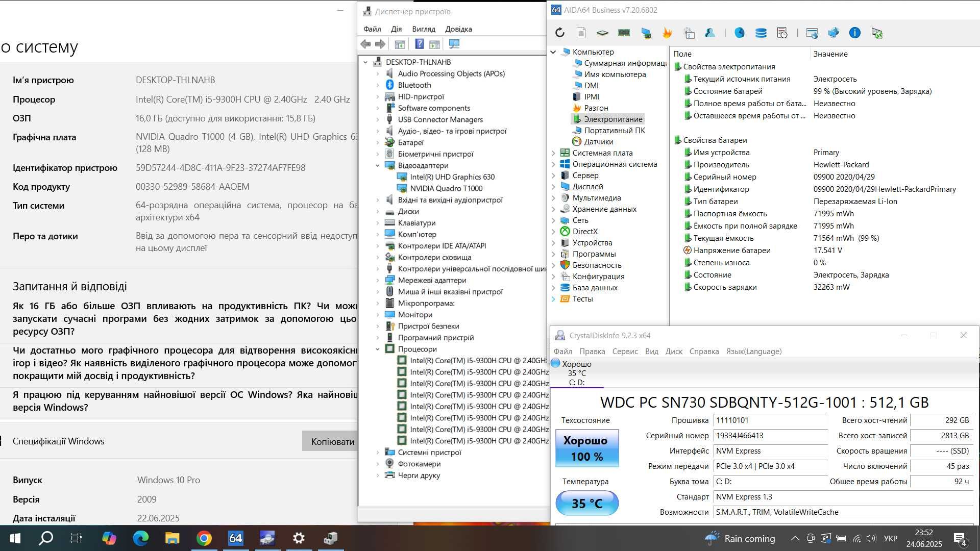The height and width of the screenshot is (551, 980).
Task: Expand the Мережеві адаптери node
Action: (x=378, y=280)
